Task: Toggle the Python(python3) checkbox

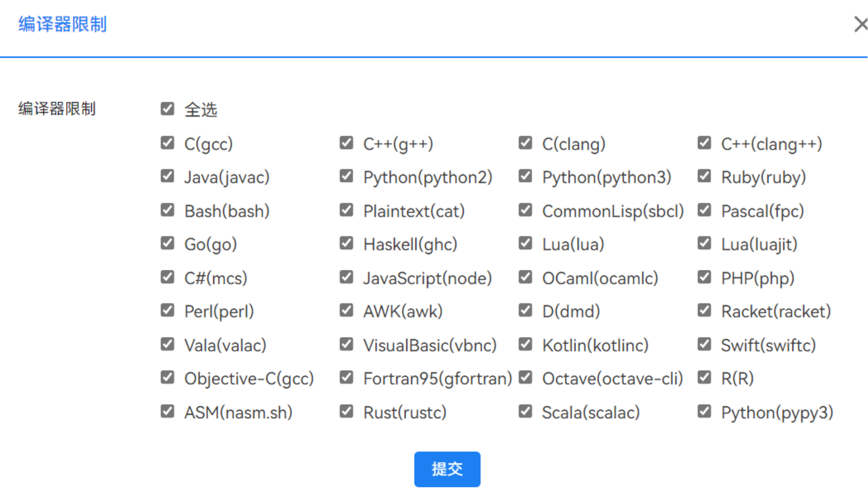Action: tap(526, 177)
